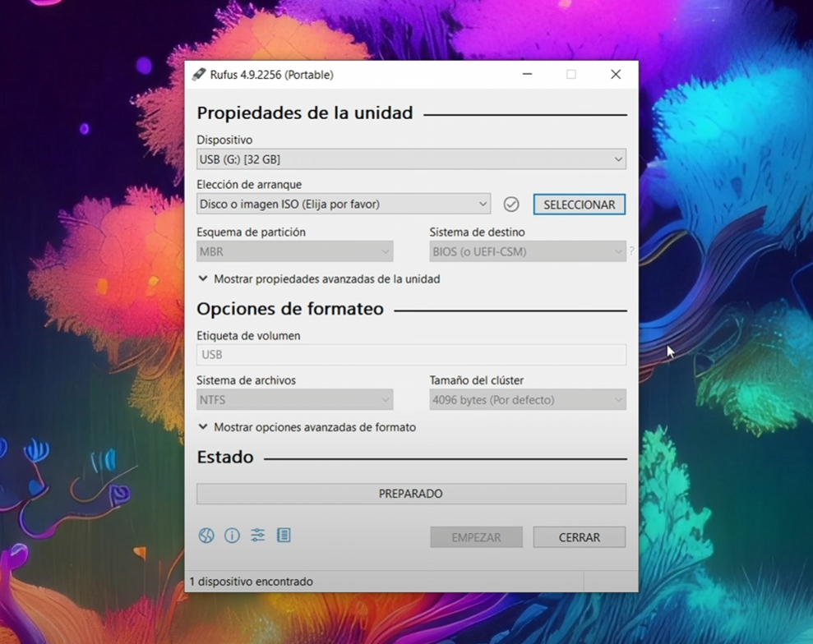This screenshot has width=813, height=644.
Task: Expand Mostrar propiedades avanzadas de la unidad
Action: click(320, 279)
